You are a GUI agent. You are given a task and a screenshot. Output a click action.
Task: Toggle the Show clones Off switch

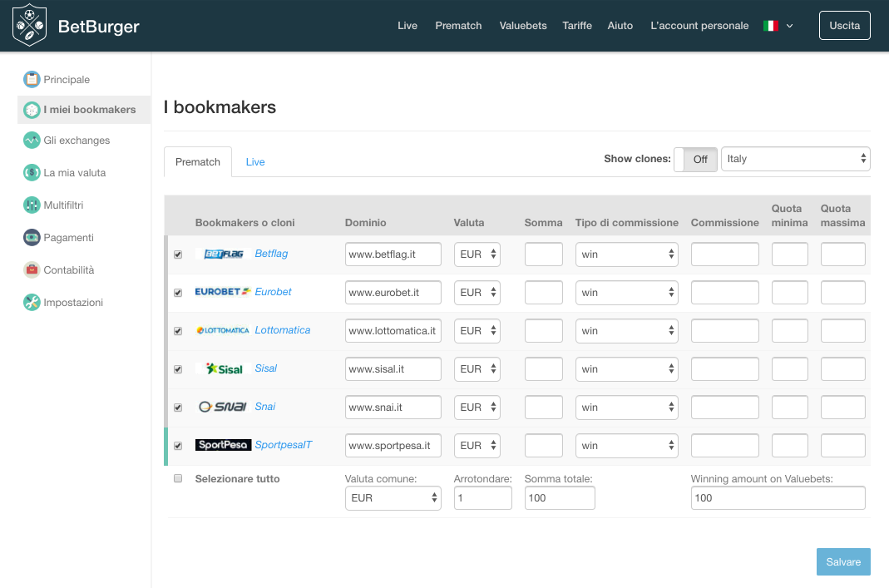point(696,160)
